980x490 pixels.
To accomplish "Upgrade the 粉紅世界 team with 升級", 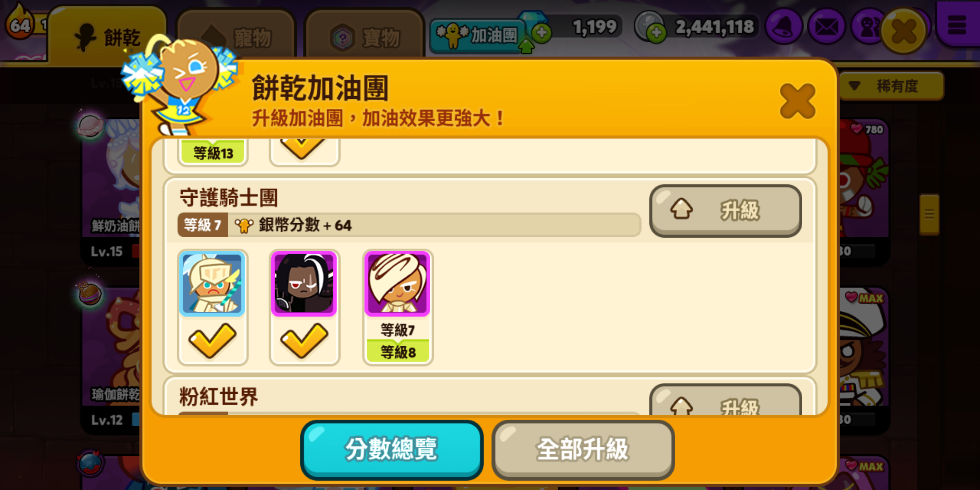I will [x=725, y=400].
